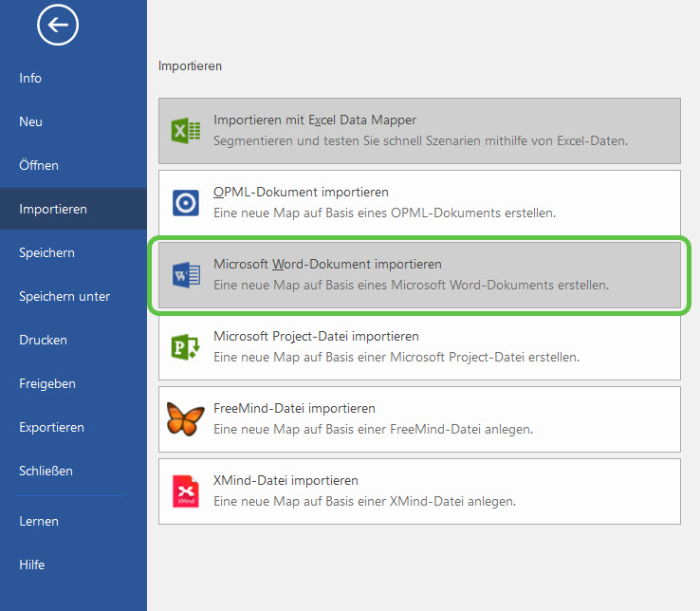This screenshot has height=611, width=700.
Task: Click text 'Eine neue Map auf Basis einer Microsoft Project-Datei erstellen.'
Action: [x=396, y=358]
